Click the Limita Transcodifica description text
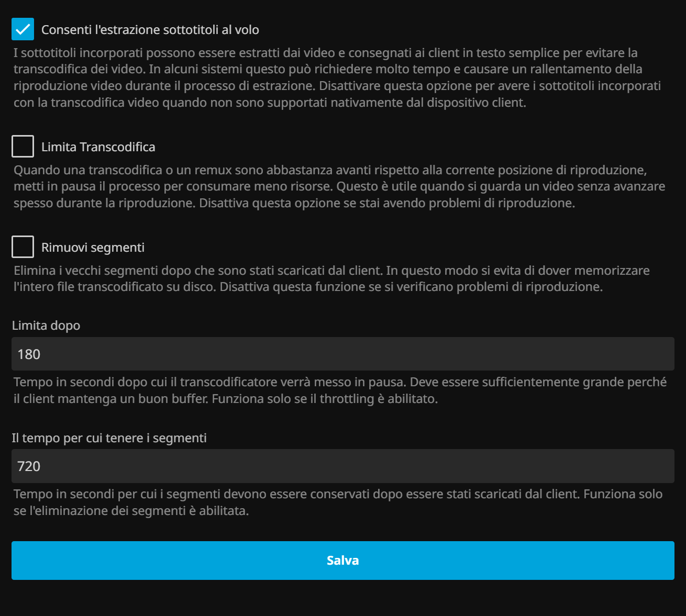The image size is (686, 616). pyautogui.click(x=335, y=186)
